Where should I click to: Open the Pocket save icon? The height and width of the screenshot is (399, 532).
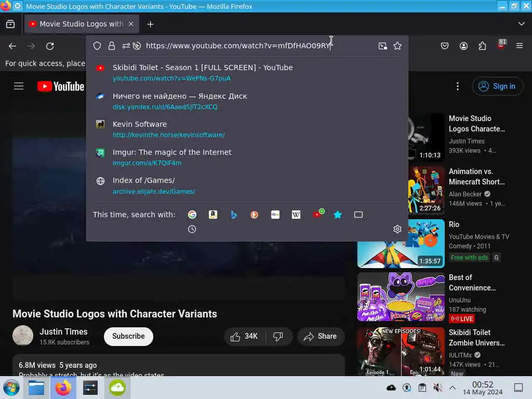(445, 46)
